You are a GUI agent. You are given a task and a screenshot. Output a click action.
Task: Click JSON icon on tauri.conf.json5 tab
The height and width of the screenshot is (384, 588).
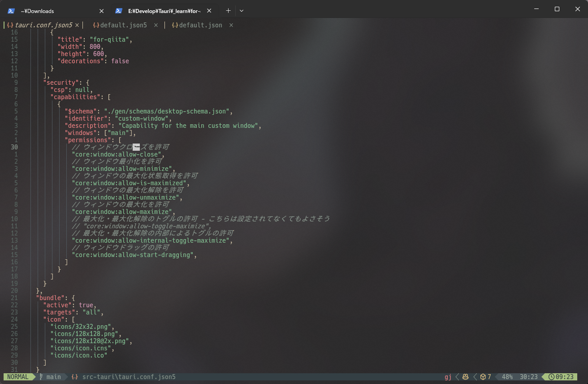(10, 25)
